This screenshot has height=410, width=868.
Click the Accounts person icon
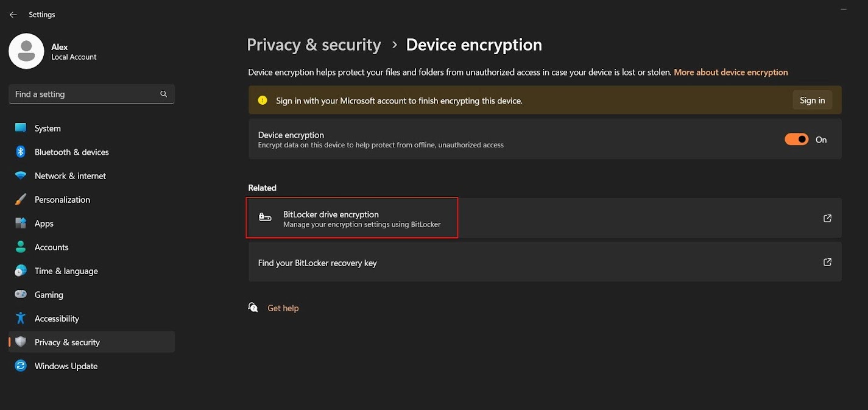21,247
